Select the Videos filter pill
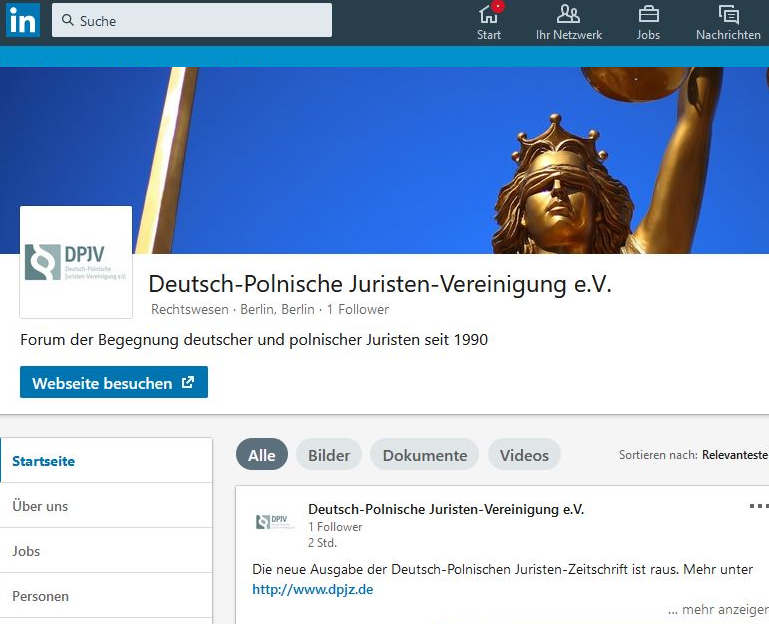This screenshot has width=769, height=624. (524, 455)
